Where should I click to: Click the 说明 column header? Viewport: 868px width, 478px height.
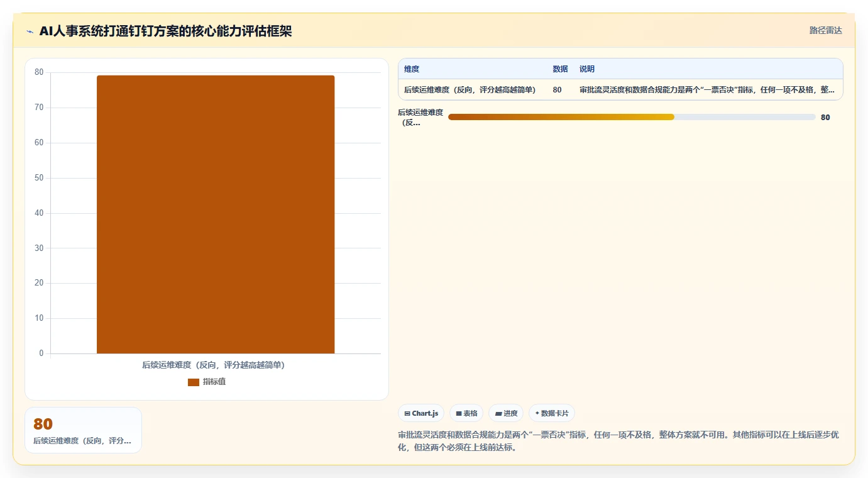click(587, 69)
